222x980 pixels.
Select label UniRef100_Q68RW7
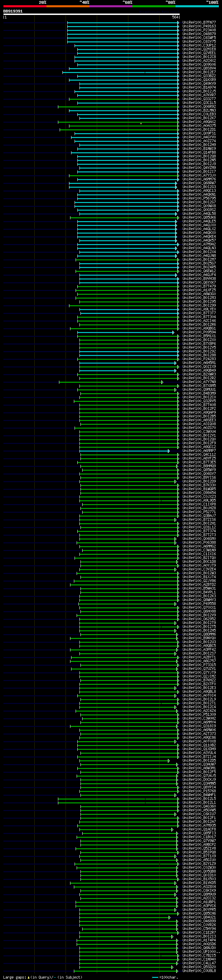(x=199, y=183)
